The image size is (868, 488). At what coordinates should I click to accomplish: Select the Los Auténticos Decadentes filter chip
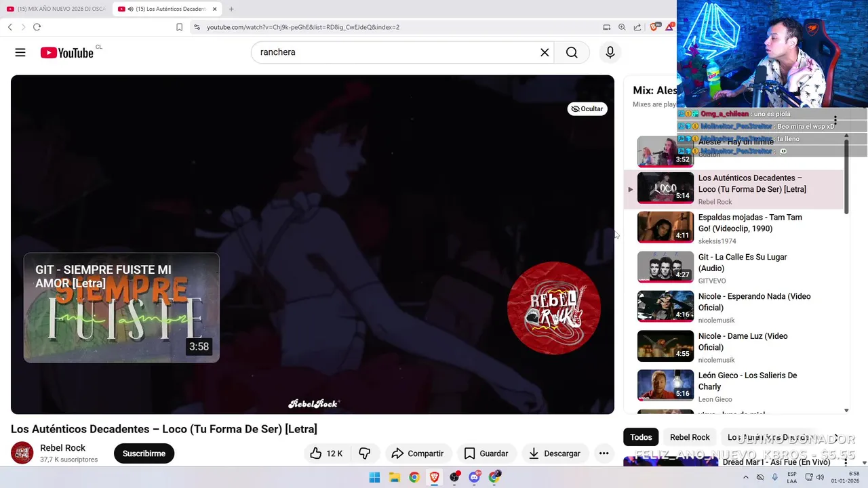(x=770, y=437)
